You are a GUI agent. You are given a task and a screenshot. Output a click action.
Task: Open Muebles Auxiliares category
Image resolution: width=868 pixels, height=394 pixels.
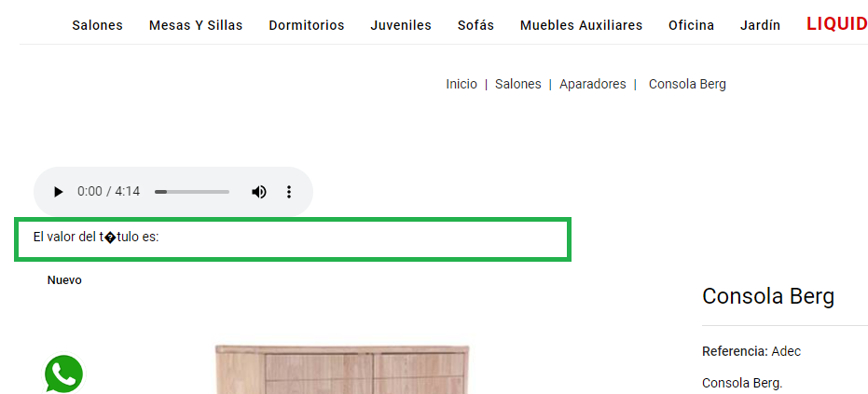click(581, 25)
